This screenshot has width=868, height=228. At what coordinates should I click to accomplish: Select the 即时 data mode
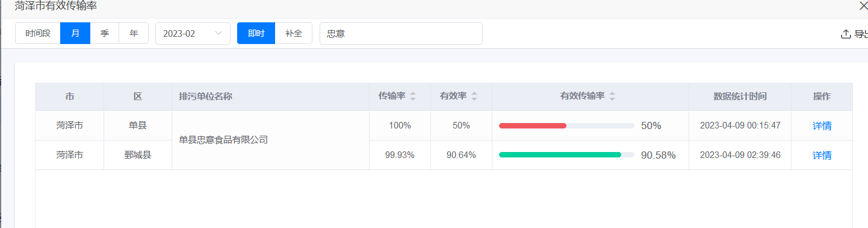(256, 33)
